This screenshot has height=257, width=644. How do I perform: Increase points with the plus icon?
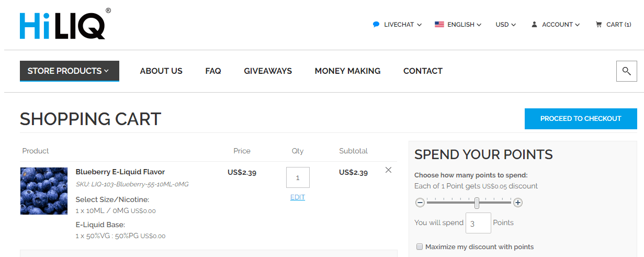click(518, 203)
